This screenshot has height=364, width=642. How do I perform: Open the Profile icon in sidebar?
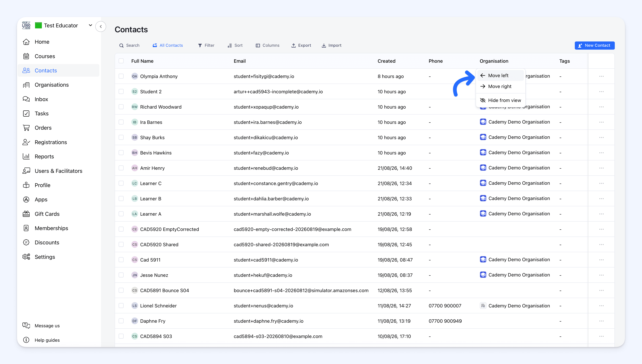coord(26,185)
